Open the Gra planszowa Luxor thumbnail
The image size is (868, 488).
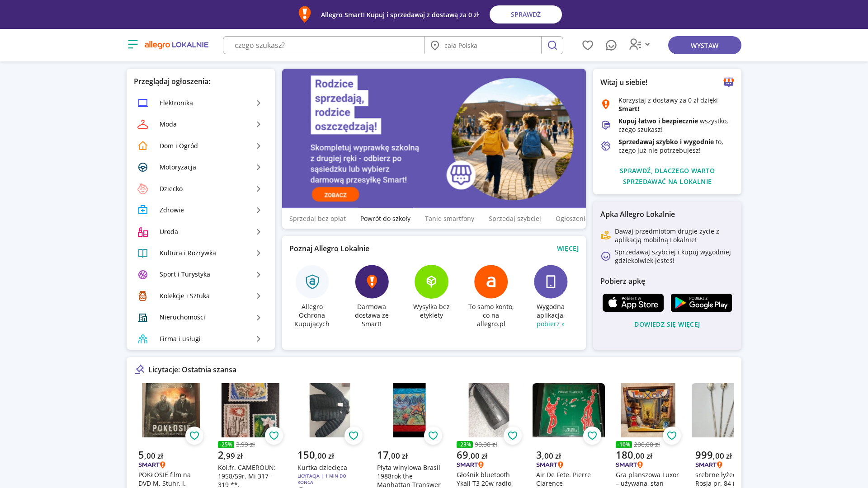click(648, 410)
